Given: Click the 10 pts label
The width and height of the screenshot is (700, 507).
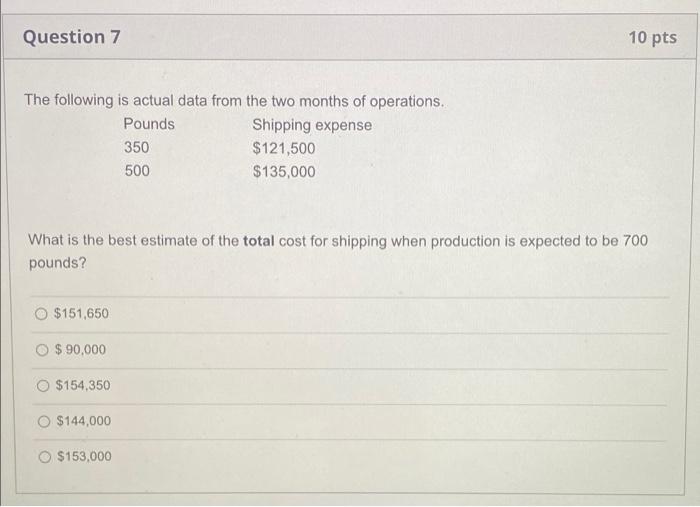Looking at the screenshot, I should (652, 38).
